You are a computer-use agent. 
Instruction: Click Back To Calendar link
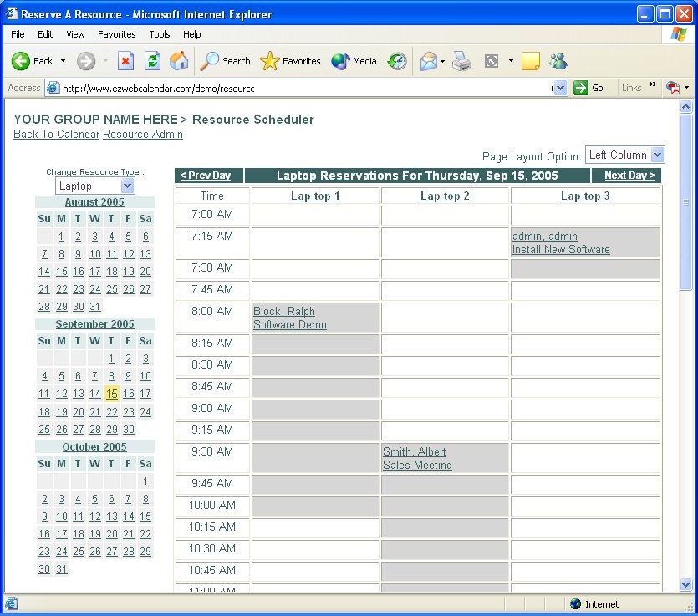click(56, 135)
